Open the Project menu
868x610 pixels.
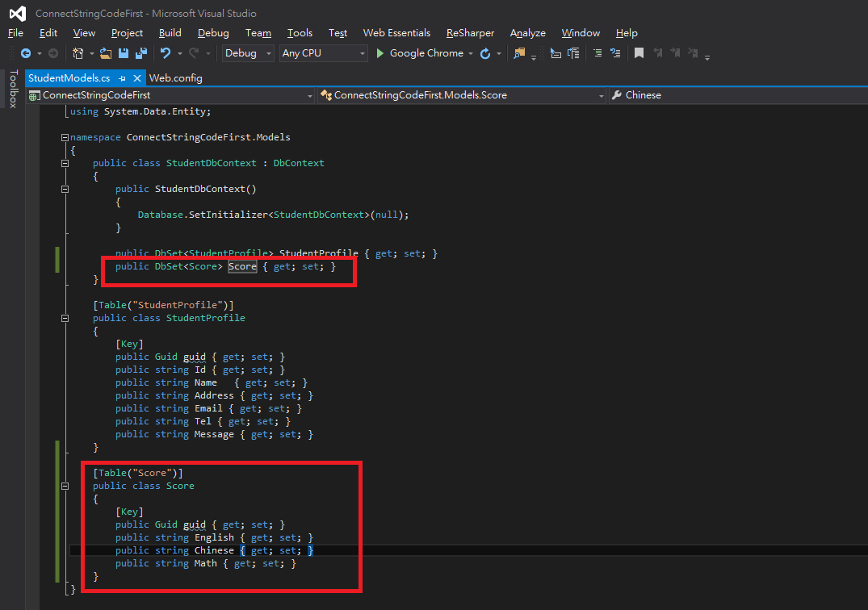pyautogui.click(x=127, y=33)
